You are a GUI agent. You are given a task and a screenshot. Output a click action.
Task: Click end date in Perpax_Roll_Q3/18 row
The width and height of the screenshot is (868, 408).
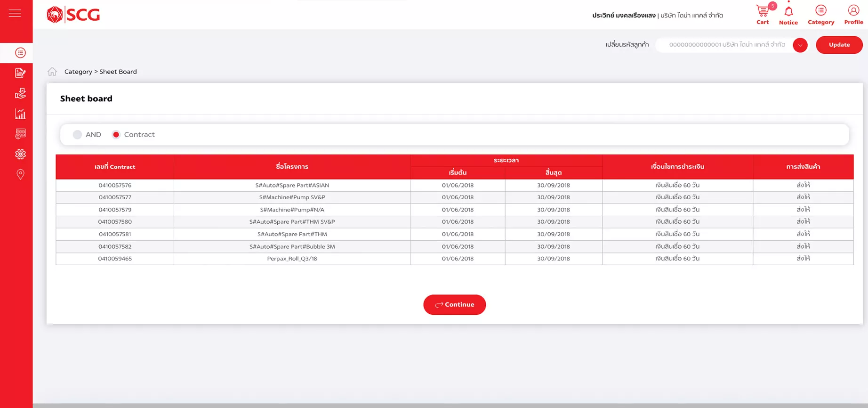click(554, 259)
